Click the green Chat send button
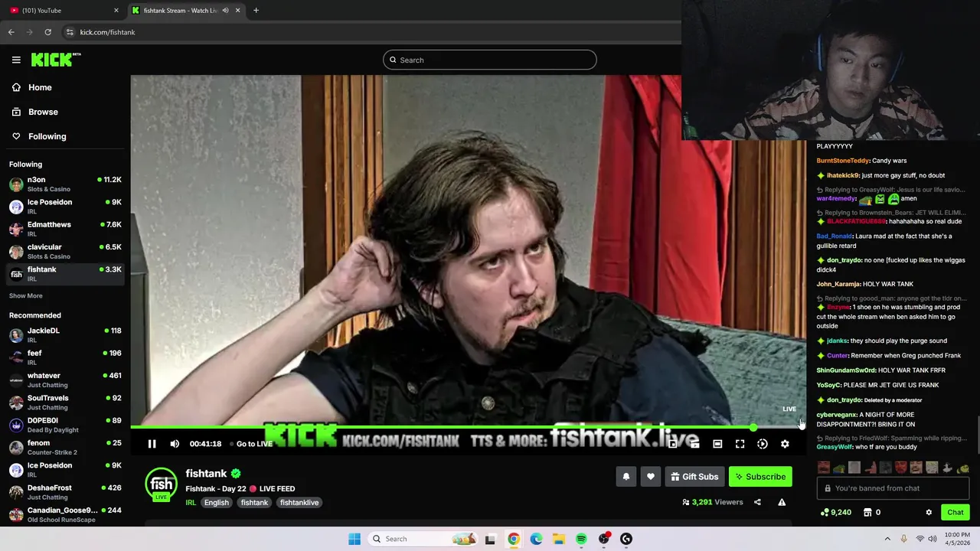980x551 pixels. (x=955, y=513)
